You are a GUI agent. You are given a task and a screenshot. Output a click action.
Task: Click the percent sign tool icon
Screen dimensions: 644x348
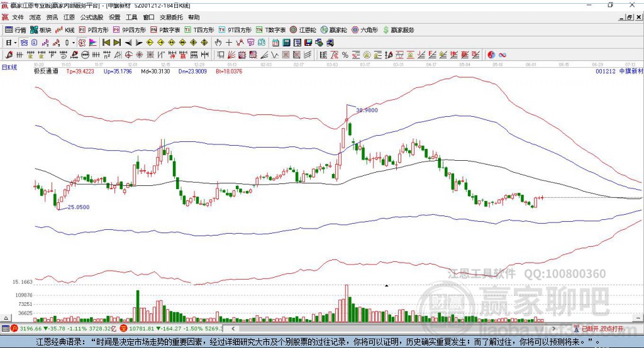pyautogui.click(x=345, y=55)
